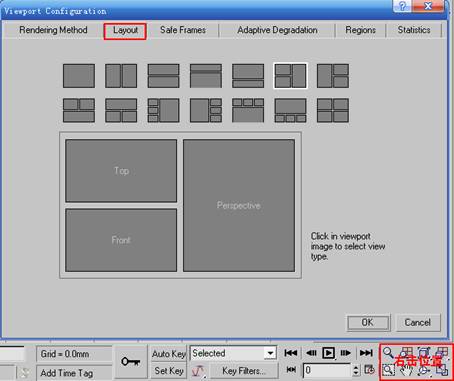Choose layout: two viewports top, one wide bottom

point(79,110)
